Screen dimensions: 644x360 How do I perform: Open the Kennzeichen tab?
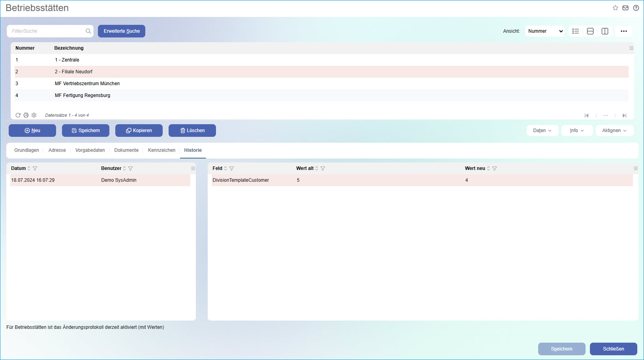click(x=161, y=150)
